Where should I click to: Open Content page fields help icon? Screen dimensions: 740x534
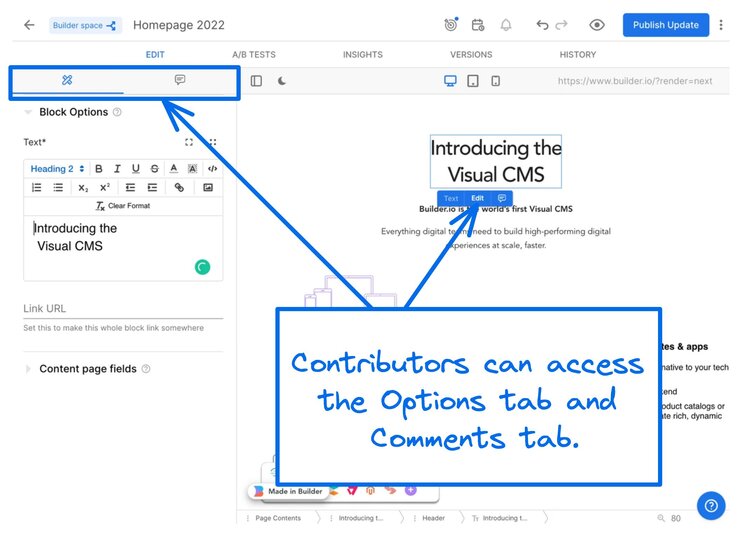pyautogui.click(x=146, y=368)
